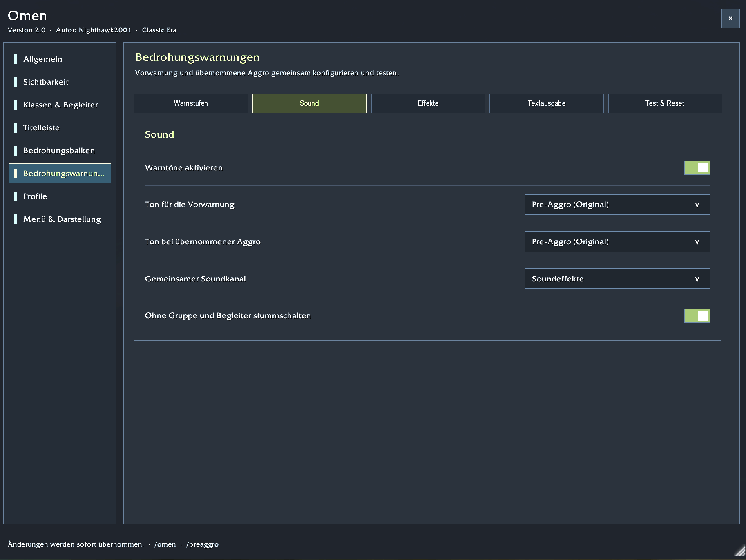Open the Profile section

pyautogui.click(x=60, y=196)
